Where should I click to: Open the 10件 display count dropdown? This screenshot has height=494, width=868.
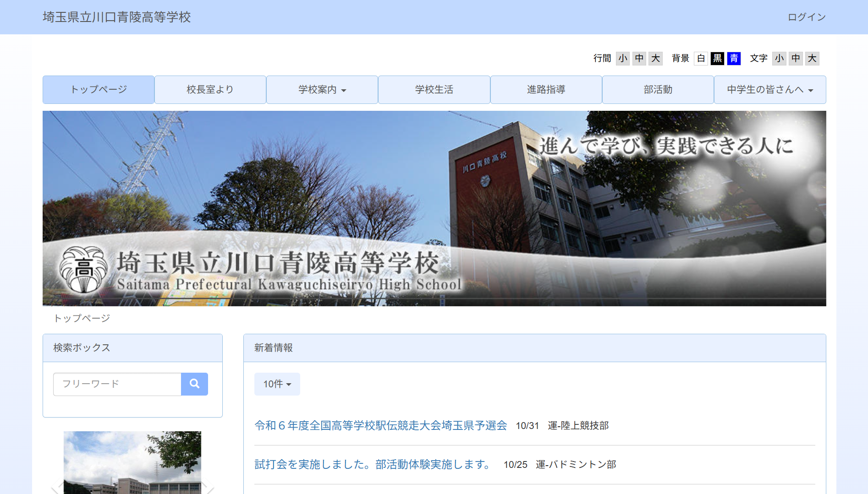277,384
